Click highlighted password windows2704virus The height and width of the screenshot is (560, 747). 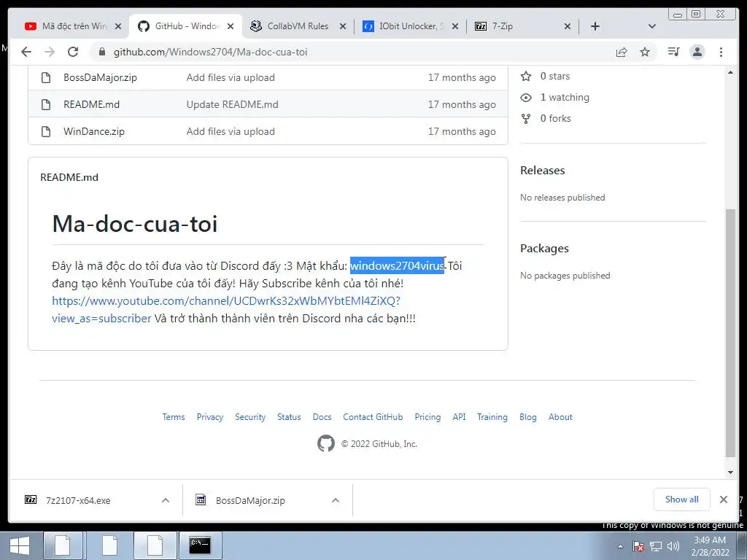click(398, 265)
